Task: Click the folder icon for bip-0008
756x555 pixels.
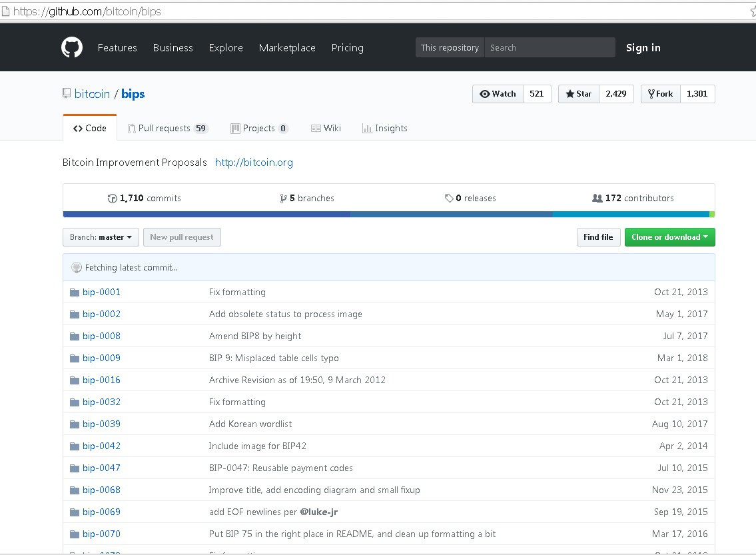Action: [x=74, y=336]
